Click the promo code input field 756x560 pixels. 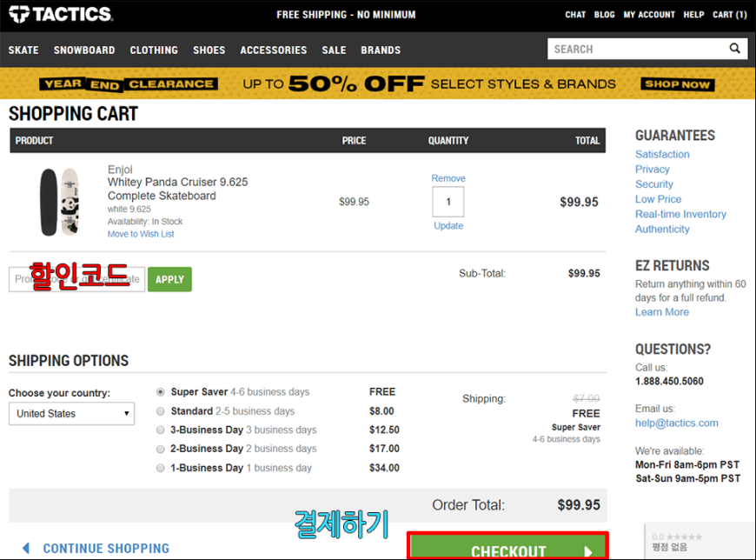76,279
